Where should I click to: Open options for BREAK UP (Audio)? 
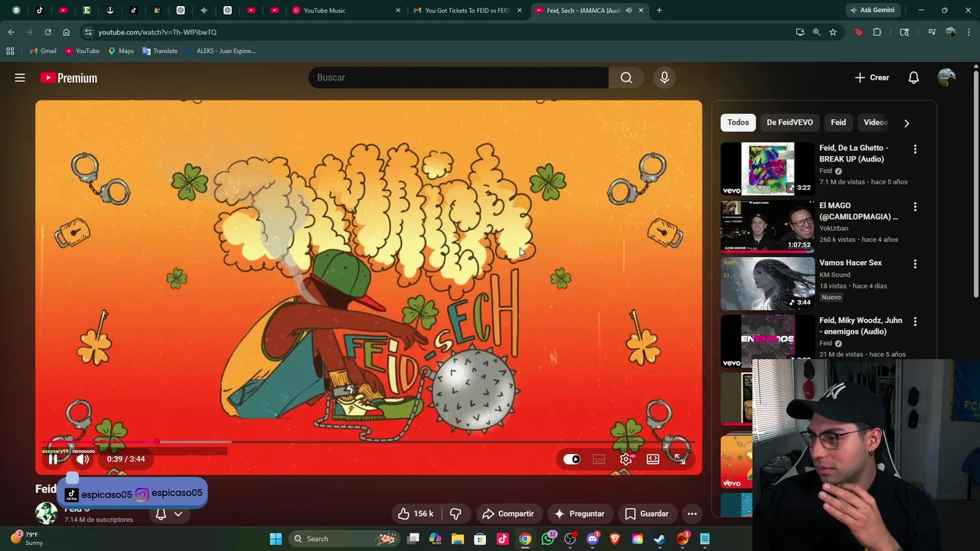coord(915,149)
